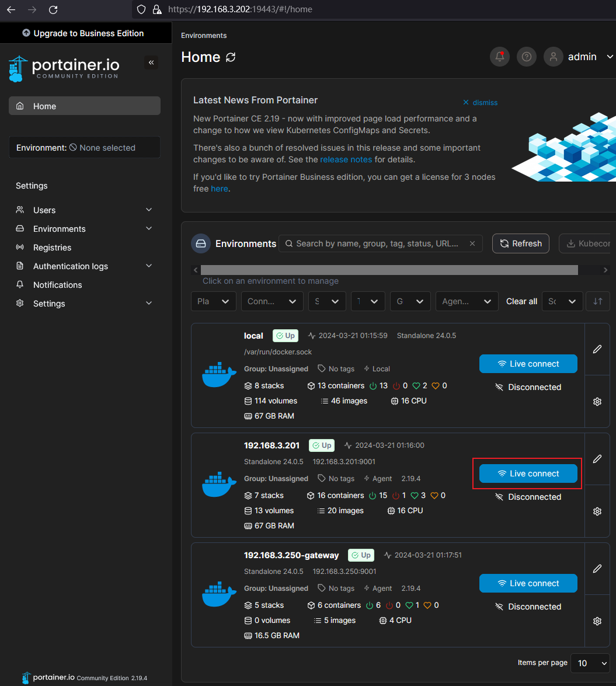This screenshot has height=686, width=616.
Task: Click the browser back arrow
Action: [11, 9]
